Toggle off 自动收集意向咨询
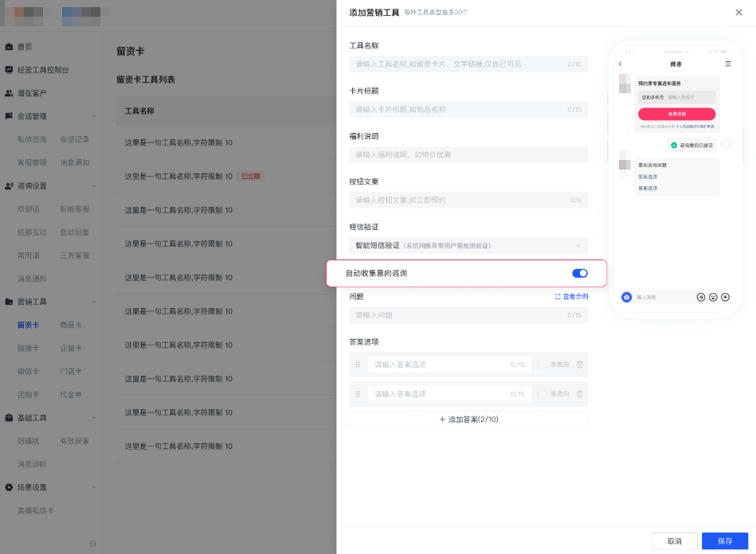The image size is (756, 554). click(579, 273)
